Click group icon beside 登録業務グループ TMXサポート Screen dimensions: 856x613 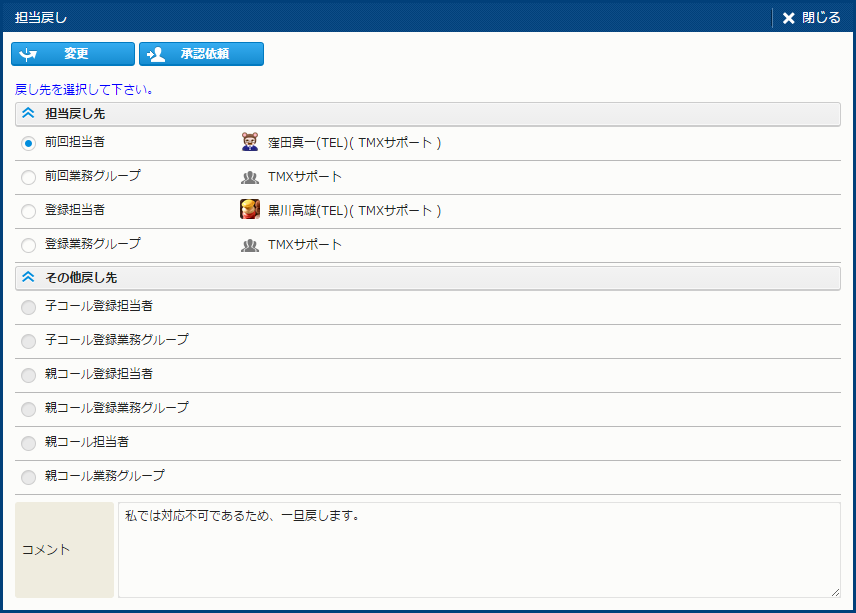250,245
